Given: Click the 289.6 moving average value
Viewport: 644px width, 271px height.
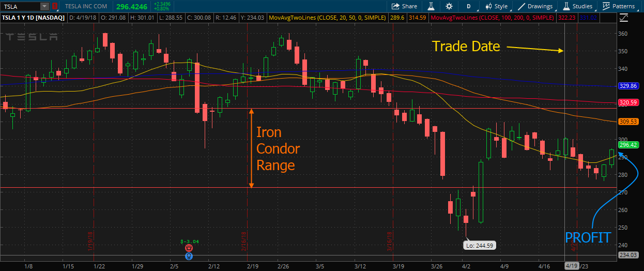Looking at the screenshot, I should click(x=397, y=18).
